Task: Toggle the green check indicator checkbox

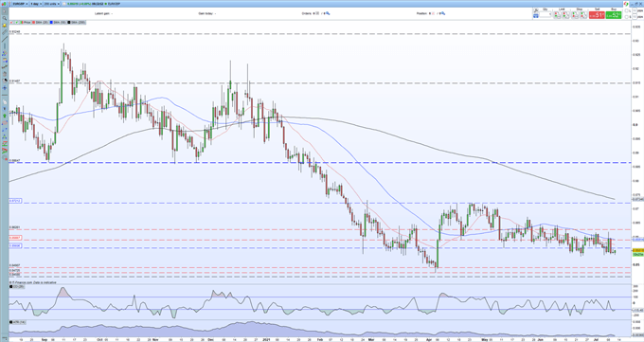Action: 16,22
